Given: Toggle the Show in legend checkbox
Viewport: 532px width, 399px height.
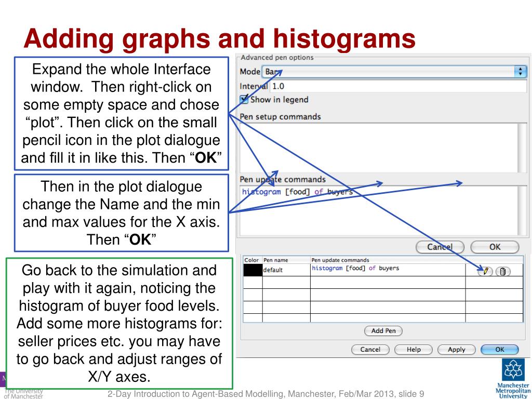Looking at the screenshot, I should 244,99.
